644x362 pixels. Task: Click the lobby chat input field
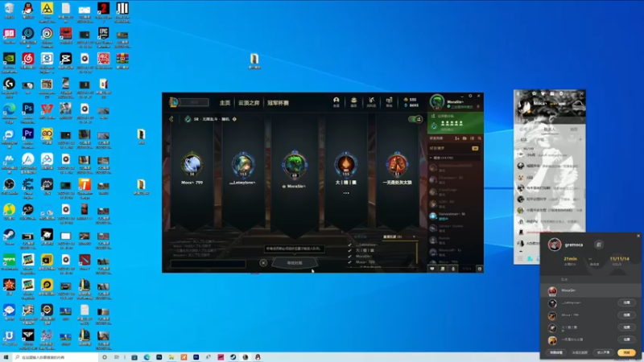tap(208, 264)
